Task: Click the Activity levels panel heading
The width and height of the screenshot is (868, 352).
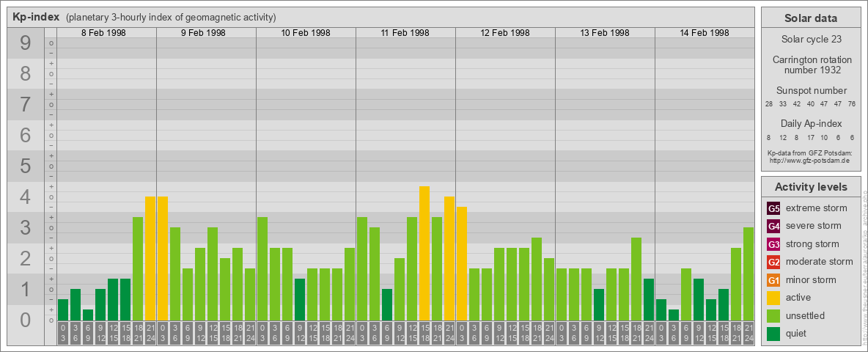Action: tap(811, 187)
